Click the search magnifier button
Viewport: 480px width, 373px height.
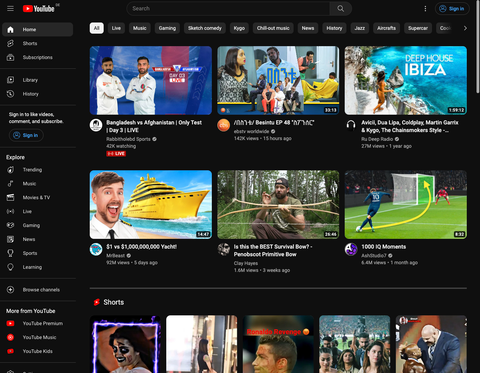[x=340, y=9]
